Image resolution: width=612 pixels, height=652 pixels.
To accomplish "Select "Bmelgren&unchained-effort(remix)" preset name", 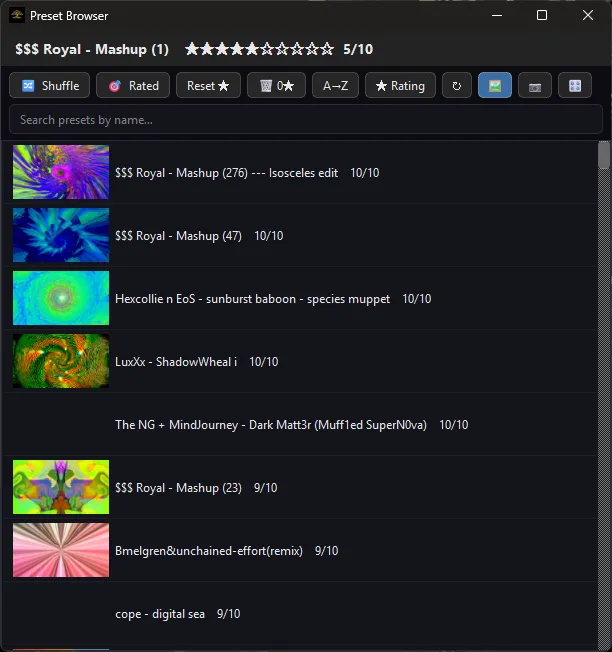I will [209, 551].
